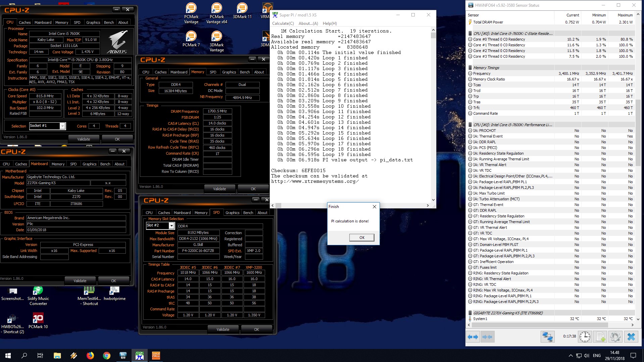Open Windows notification center icon
Viewport: 644px width, 362px height.
[x=633, y=356]
